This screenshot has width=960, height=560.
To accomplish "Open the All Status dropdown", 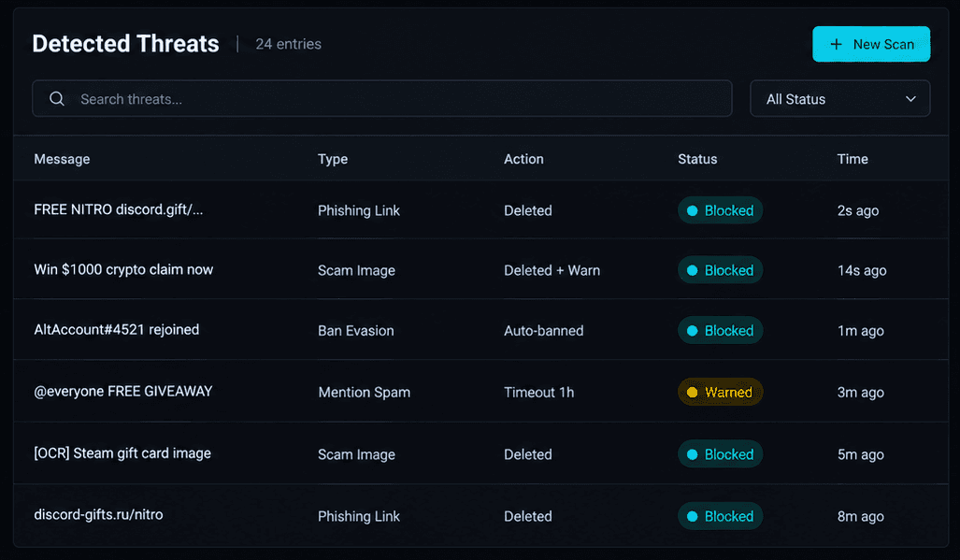I will coord(840,98).
